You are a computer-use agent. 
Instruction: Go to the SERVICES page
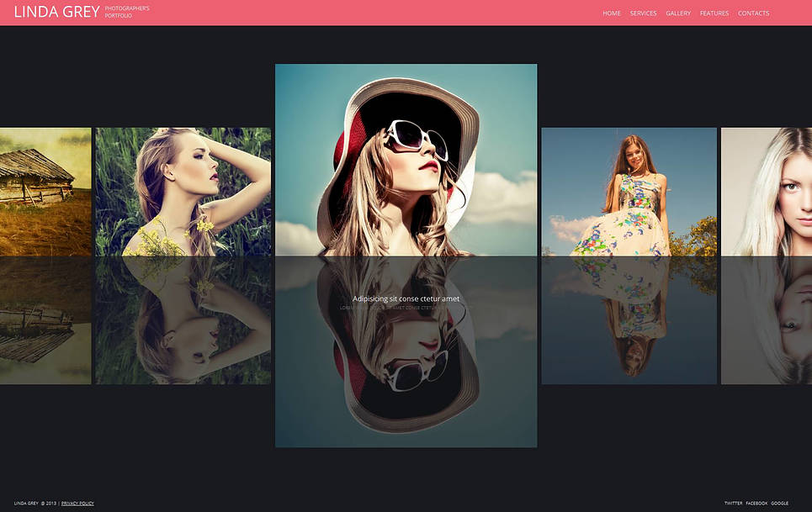(x=643, y=13)
